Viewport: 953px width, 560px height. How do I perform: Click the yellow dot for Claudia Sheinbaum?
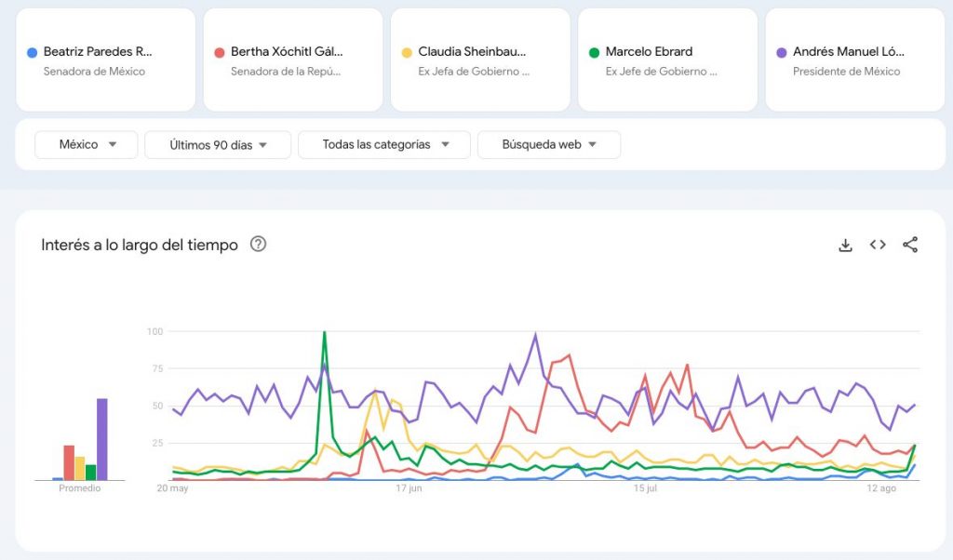coord(407,53)
